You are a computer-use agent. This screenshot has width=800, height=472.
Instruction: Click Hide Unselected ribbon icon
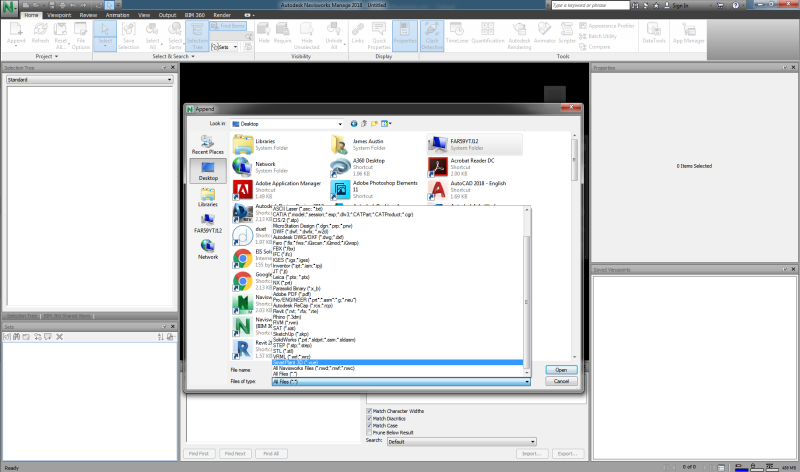[x=307, y=36]
